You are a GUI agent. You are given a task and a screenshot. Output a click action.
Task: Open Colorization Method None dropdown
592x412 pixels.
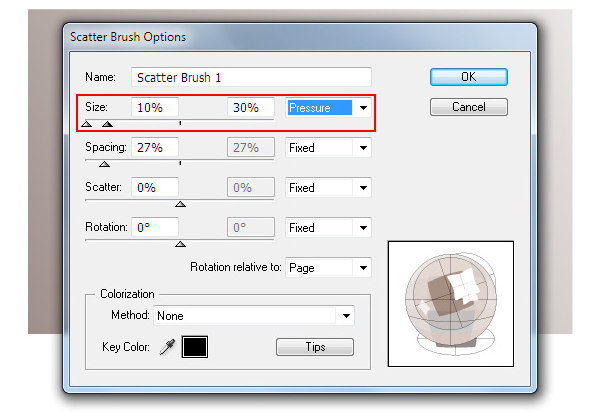click(254, 315)
